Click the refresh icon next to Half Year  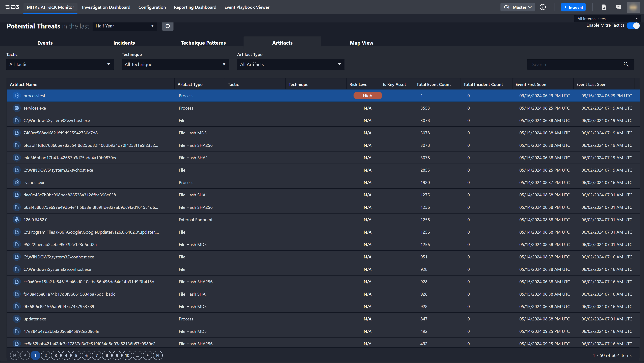pos(167,26)
